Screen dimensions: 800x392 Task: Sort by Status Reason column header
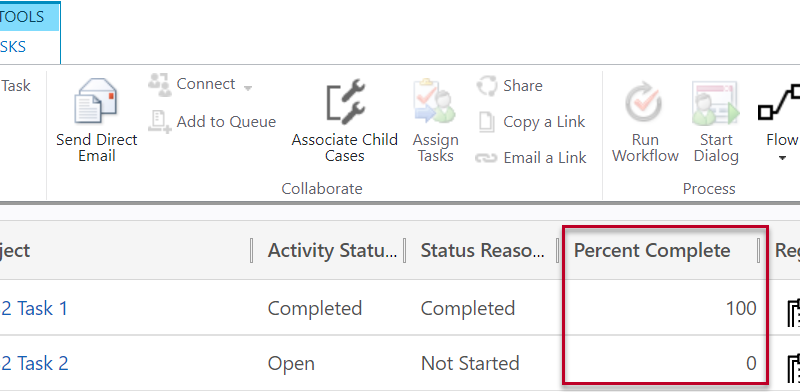(x=483, y=250)
